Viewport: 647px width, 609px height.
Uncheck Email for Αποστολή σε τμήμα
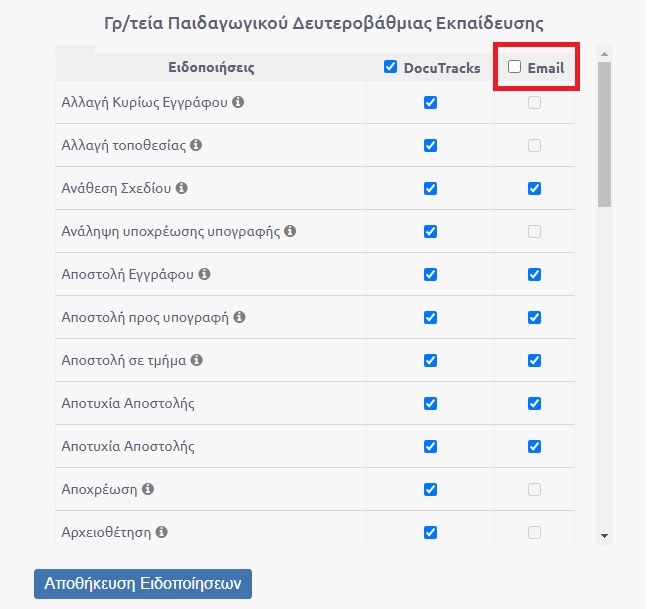pos(534,360)
